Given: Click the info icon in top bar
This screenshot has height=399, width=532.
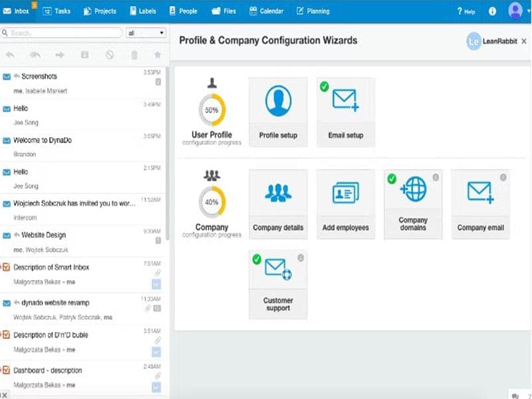Looking at the screenshot, I should (492, 11).
